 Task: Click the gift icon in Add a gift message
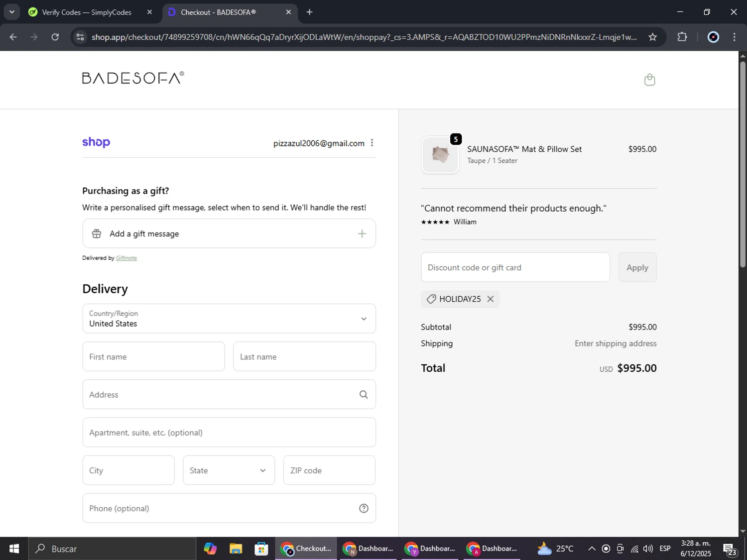(x=97, y=233)
